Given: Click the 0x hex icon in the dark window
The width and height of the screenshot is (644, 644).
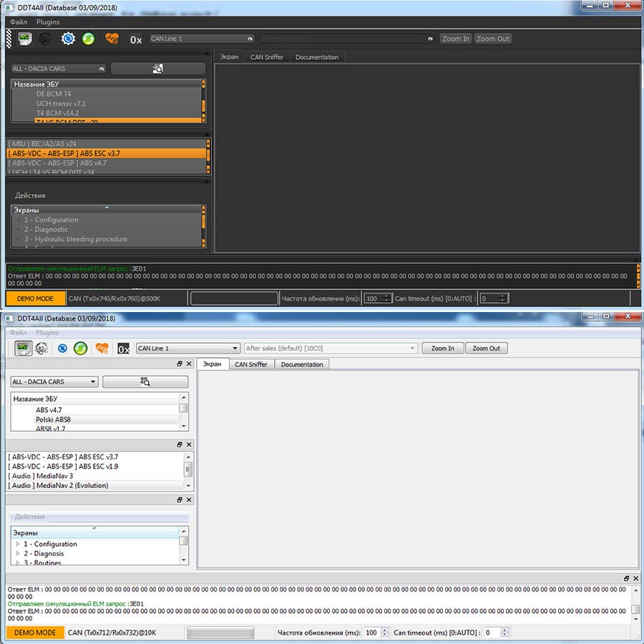Looking at the screenshot, I should pyautogui.click(x=136, y=39).
